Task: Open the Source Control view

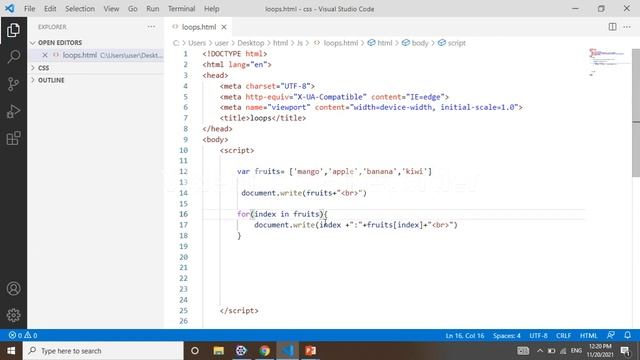Action: coord(13,84)
